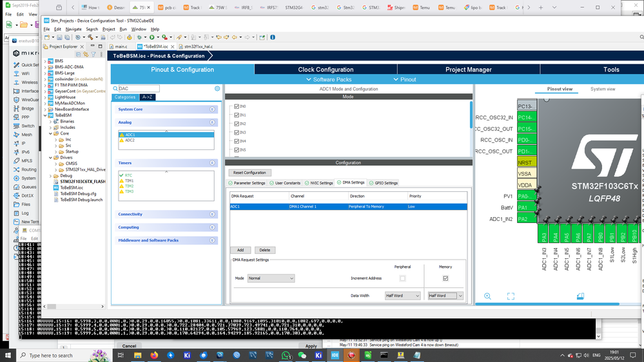Viewport: 644px width, 362px height.
Task: Click the peripheral search input field
Action: (x=139, y=89)
